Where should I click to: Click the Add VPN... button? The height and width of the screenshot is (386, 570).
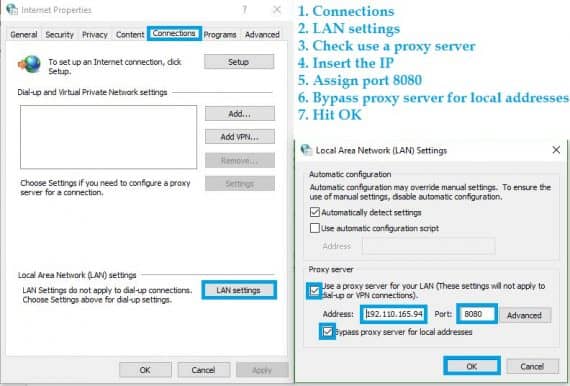(x=240, y=137)
